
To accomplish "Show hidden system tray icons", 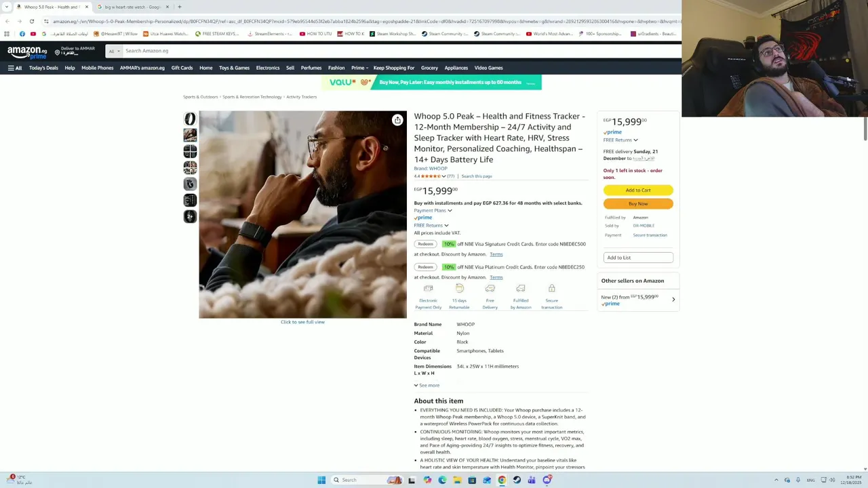I will pos(776,480).
